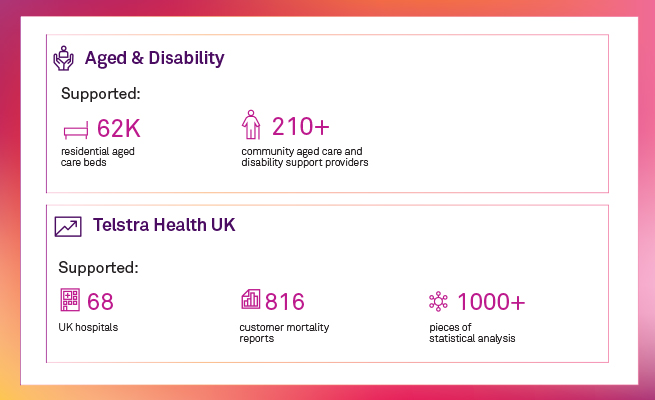655x400 pixels.
Task: Click the Telstra Health UK chart icon
Action: [x=67, y=226]
